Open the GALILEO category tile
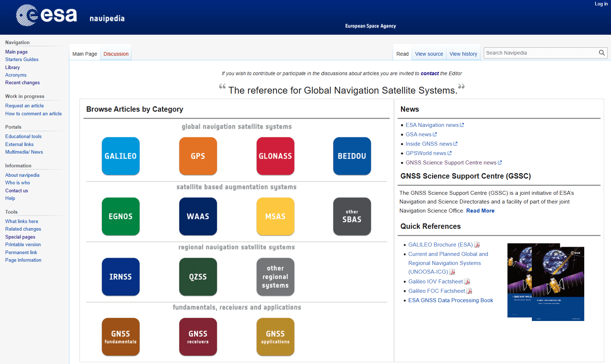Viewport: 611px width, 364px height. coord(120,156)
